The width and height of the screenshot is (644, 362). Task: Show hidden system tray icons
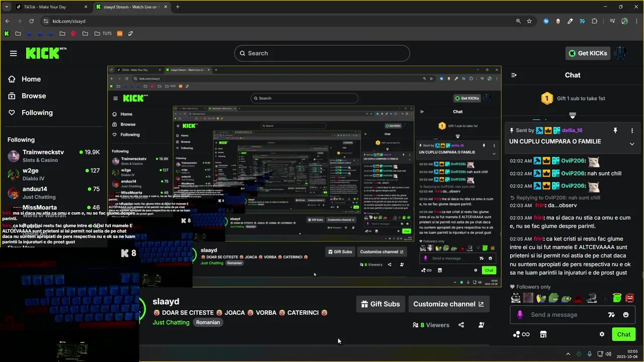point(568,354)
